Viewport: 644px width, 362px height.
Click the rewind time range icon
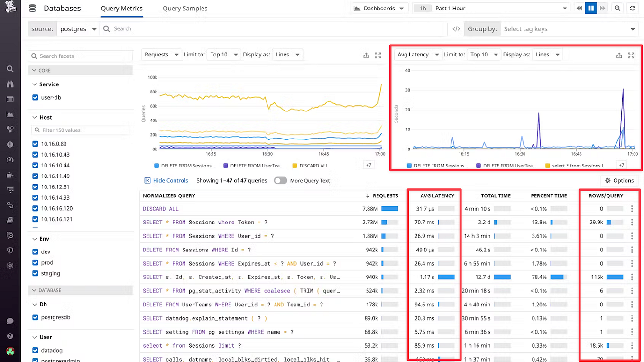(x=579, y=8)
